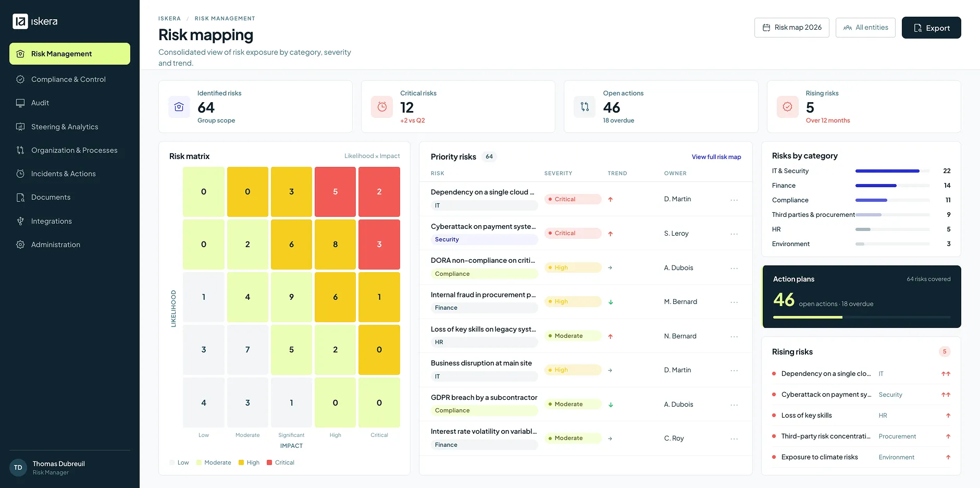Click the Critical risks clock icon
This screenshot has height=488, width=980.
click(x=382, y=107)
